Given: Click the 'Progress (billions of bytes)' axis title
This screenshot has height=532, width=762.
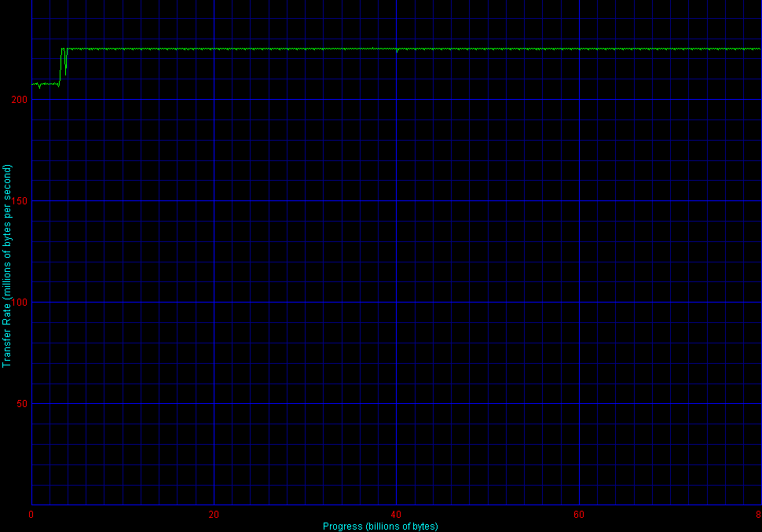Looking at the screenshot, I should click(380, 526).
